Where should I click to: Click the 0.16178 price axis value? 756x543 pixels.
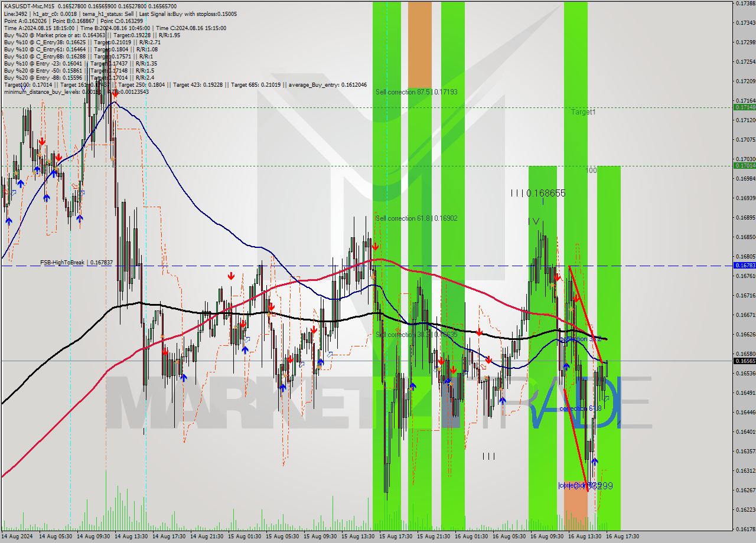(745, 529)
